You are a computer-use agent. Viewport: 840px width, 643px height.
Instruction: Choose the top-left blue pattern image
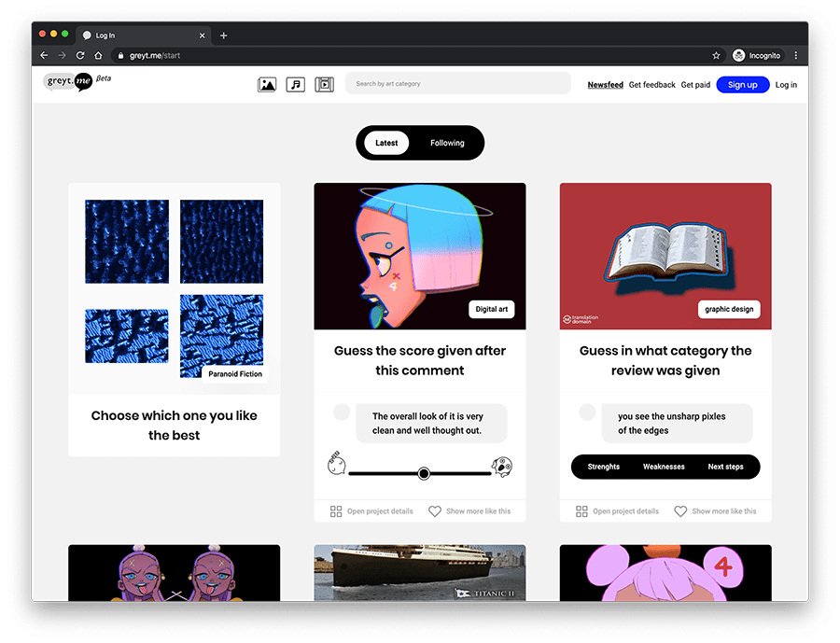[x=127, y=242]
